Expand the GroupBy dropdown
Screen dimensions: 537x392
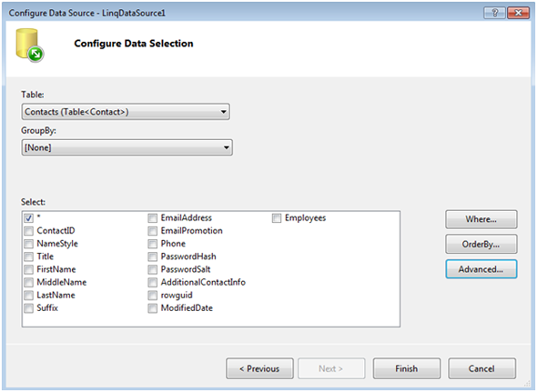pyautogui.click(x=127, y=147)
